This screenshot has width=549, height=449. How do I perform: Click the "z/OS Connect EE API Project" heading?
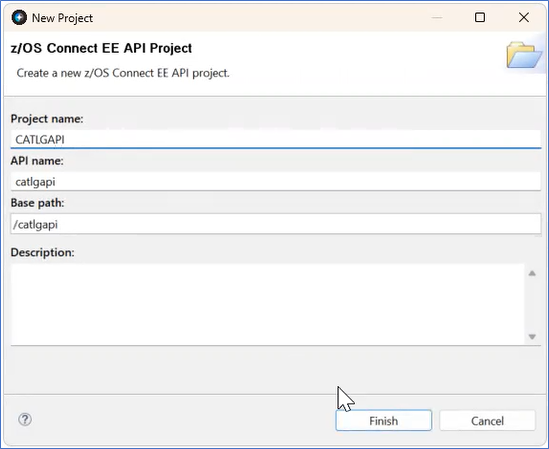101,48
